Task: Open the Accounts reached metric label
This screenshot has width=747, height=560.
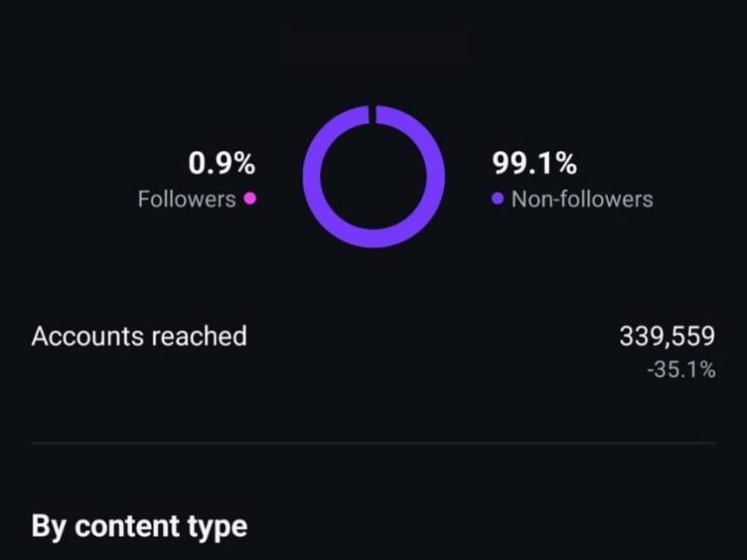Action: 139,336
